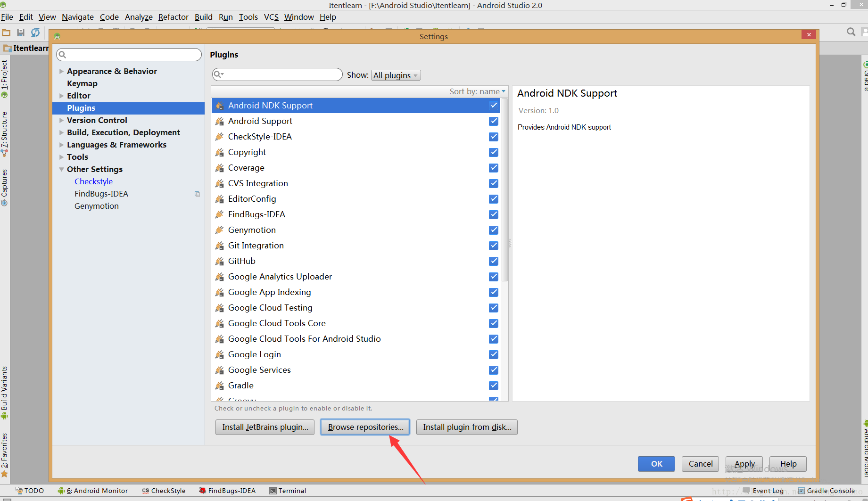Click the settings search input field
This screenshot has height=501, width=868.
coord(129,55)
